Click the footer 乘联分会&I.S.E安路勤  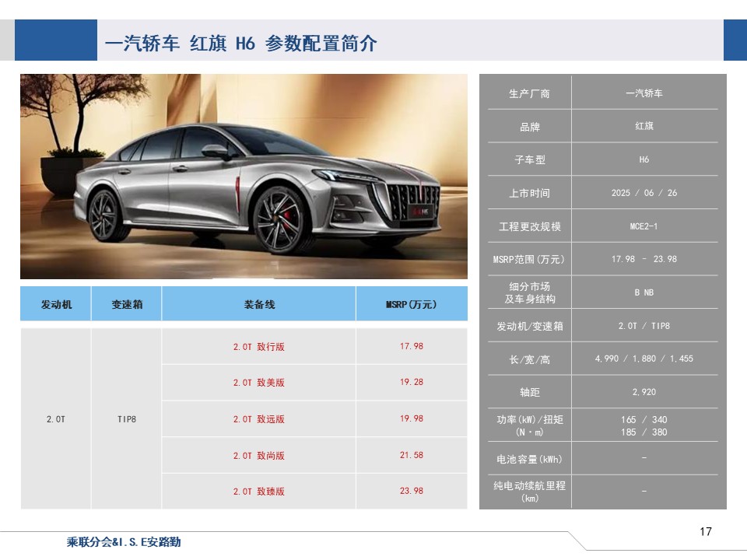click(x=124, y=542)
